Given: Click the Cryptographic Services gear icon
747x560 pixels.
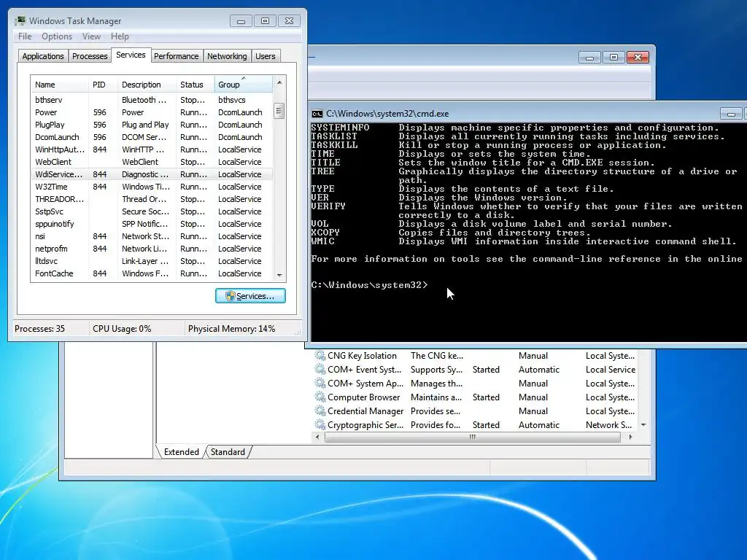Looking at the screenshot, I should [320, 424].
